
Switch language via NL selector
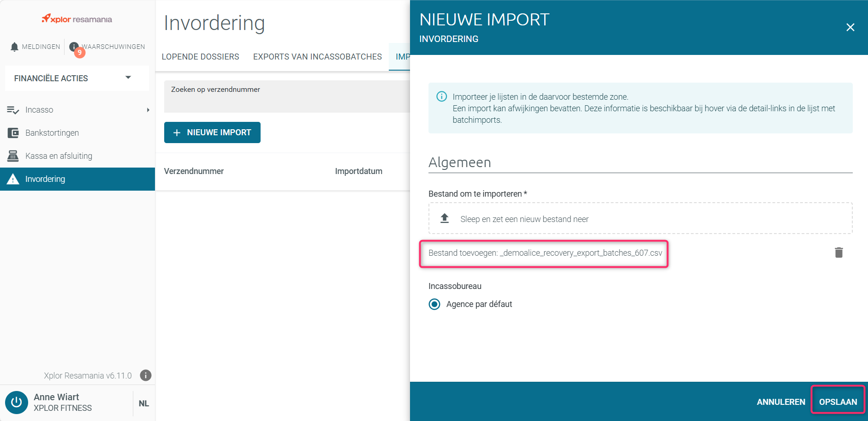pos(144,403)
